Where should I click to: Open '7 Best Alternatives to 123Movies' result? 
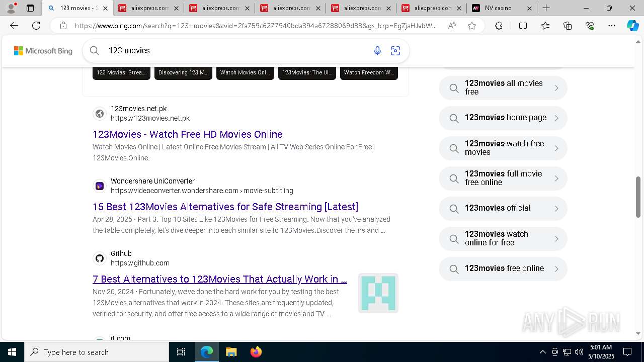pos(220,279)
